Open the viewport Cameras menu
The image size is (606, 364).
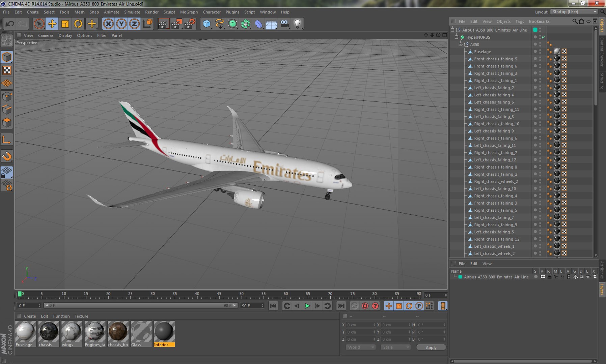[x=46, y=35]
